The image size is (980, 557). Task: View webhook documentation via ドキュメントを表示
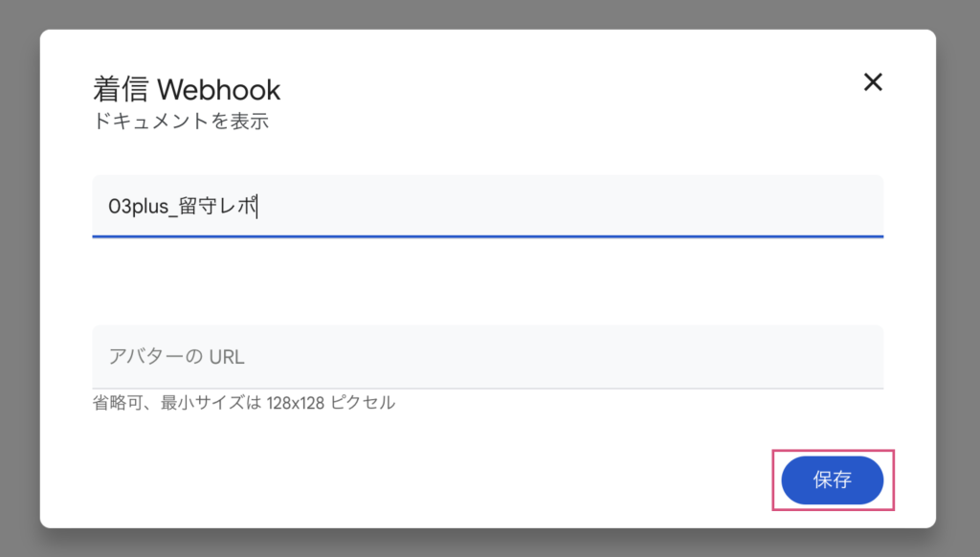181,122
